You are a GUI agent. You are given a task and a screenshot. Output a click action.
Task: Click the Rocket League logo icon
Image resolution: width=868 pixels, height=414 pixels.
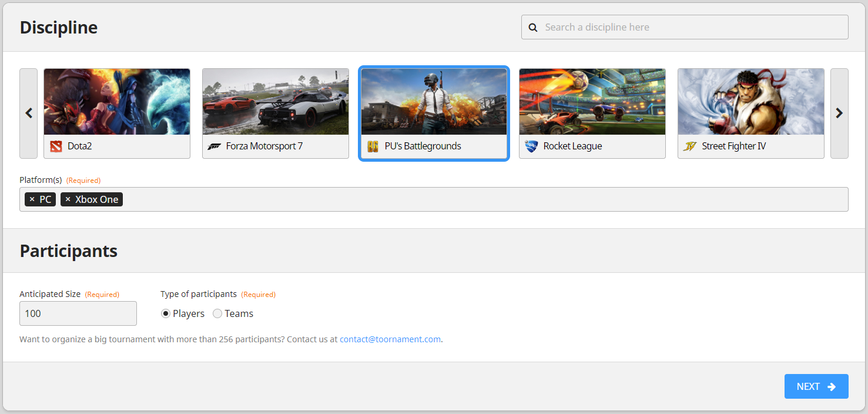pos(531,146)
